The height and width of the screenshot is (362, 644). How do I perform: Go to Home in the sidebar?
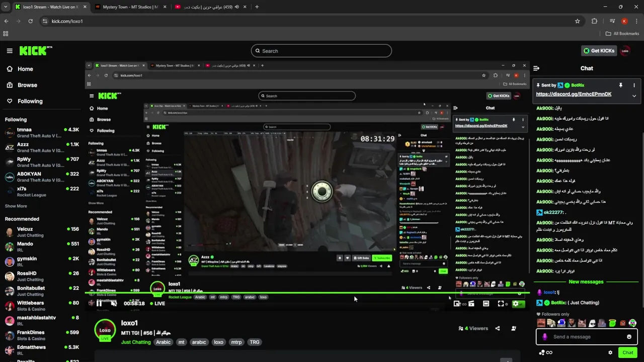20,69
